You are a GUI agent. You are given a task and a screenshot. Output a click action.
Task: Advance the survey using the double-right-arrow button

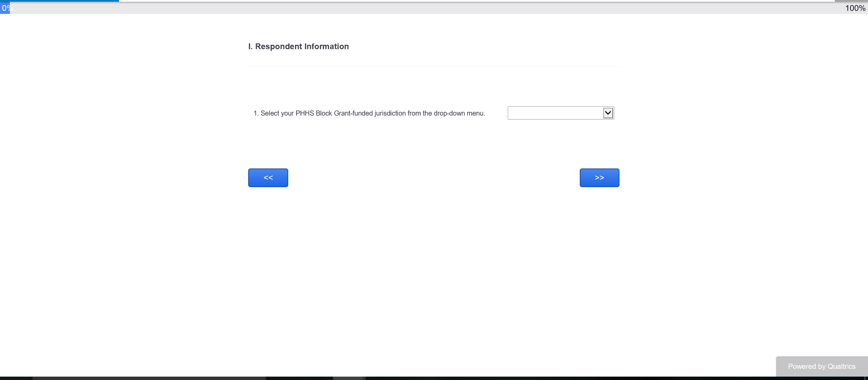[x=599, y=178]
